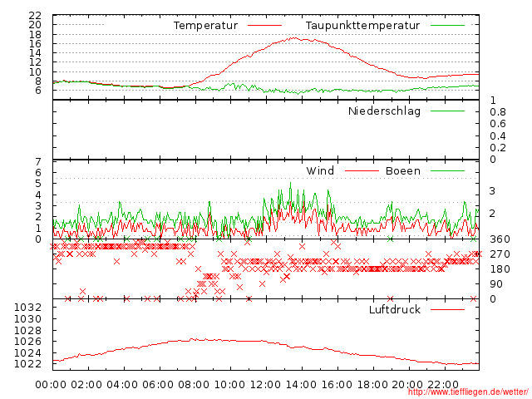Click the 08:00 time axis label
Screen dimensions: 532x399
tap(194, 385)
